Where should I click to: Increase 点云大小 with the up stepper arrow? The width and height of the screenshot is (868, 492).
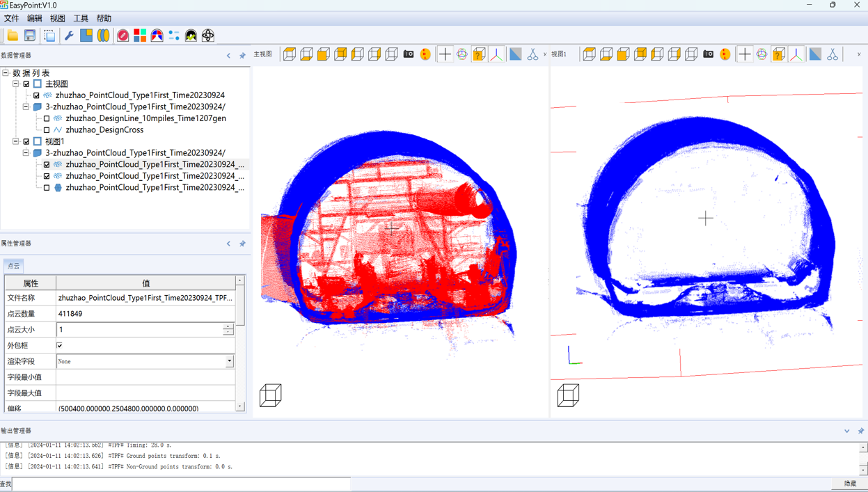coord(228,326)
